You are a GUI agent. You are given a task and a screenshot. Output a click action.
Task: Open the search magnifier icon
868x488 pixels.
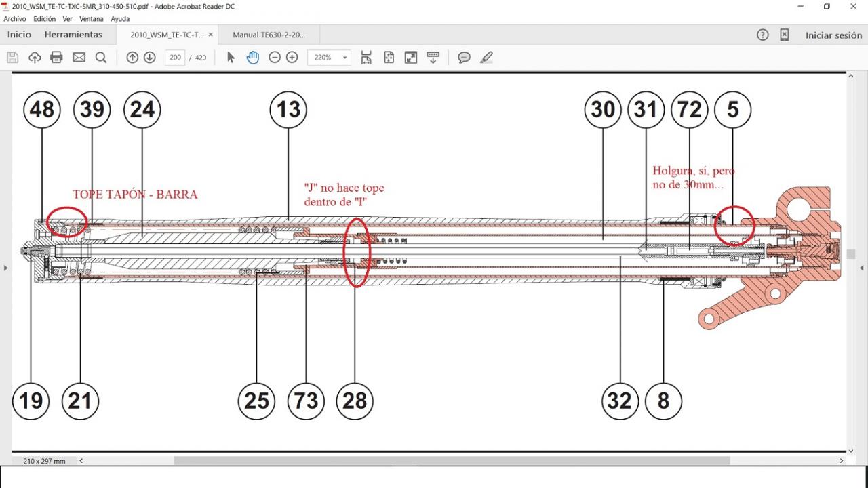(101, 58)
